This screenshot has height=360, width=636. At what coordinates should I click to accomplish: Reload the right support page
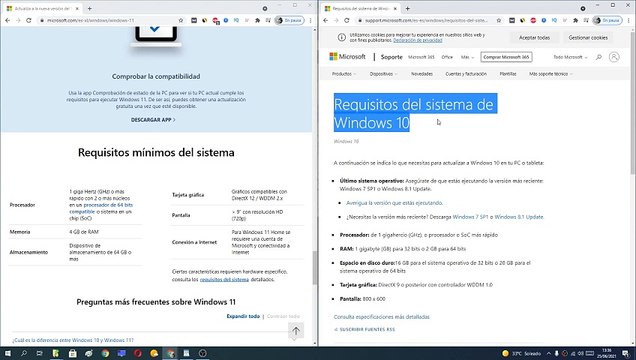[x=347, y=20]
